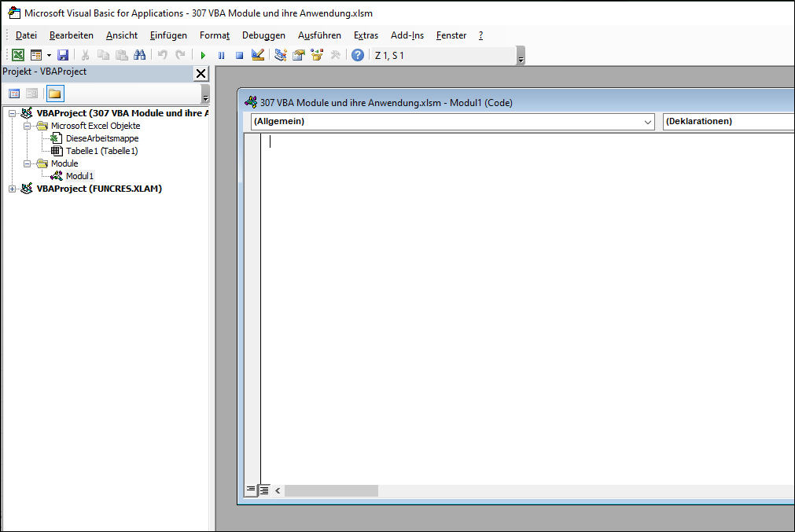
Task: Switch to full module view at editor bottom
Action: click(x=264, y=490)
